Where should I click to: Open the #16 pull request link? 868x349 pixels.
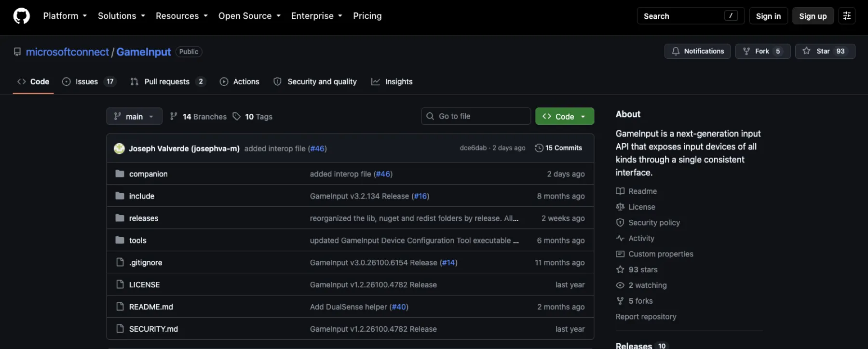[x=420, y=196]
